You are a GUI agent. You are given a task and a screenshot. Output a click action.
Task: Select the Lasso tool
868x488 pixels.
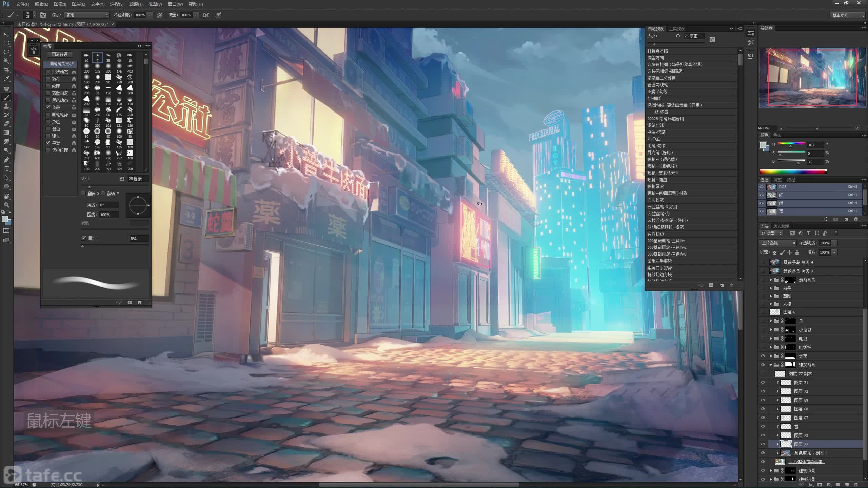[6, 52]
